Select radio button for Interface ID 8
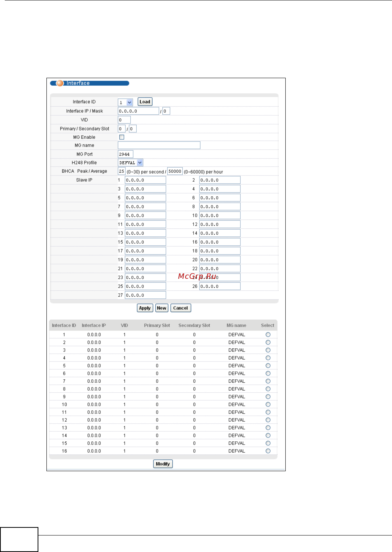 point(268,389)
